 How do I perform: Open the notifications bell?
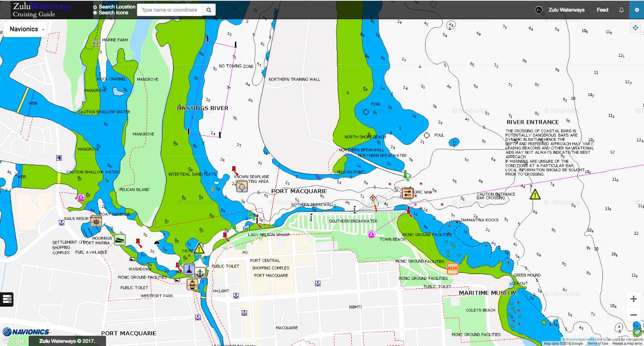coord(621,10)
